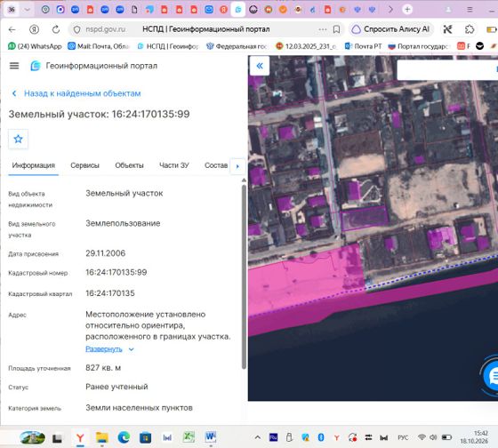Viewport: 498px width, 448px height.
Task: Collapse the side panel with the double-chevron button
Action: click(x=260, y=66)
